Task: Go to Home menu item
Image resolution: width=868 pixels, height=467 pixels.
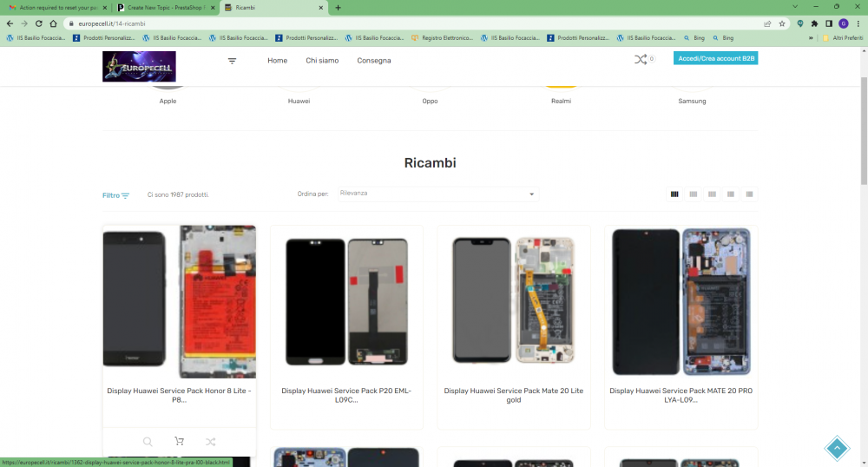Action: (x=278, y=61)
